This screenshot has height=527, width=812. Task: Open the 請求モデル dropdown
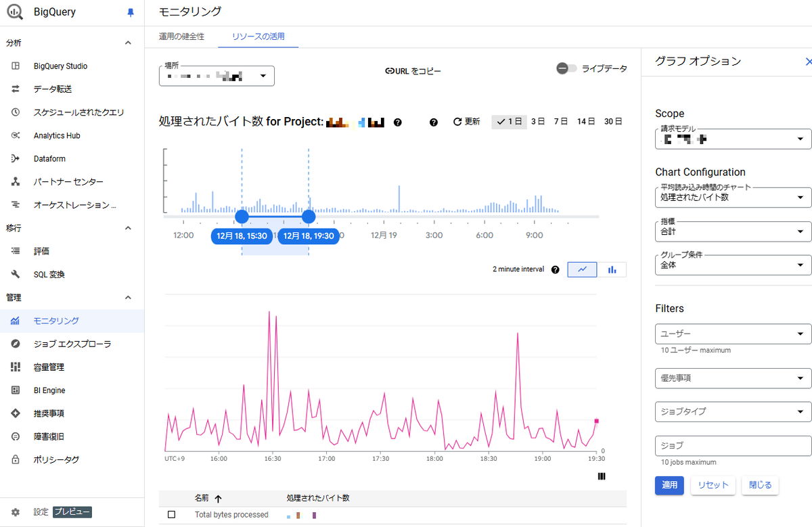(734, 139)
